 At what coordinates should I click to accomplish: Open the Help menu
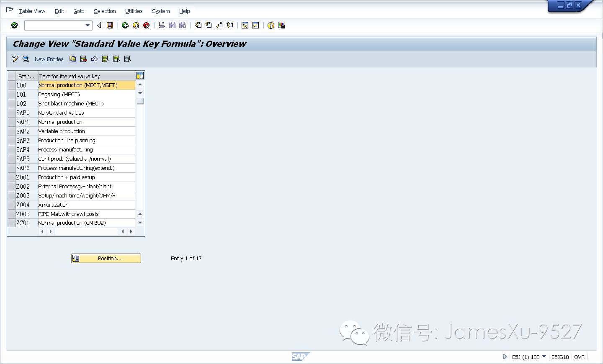pyautogui.click(x=184, y=11)
